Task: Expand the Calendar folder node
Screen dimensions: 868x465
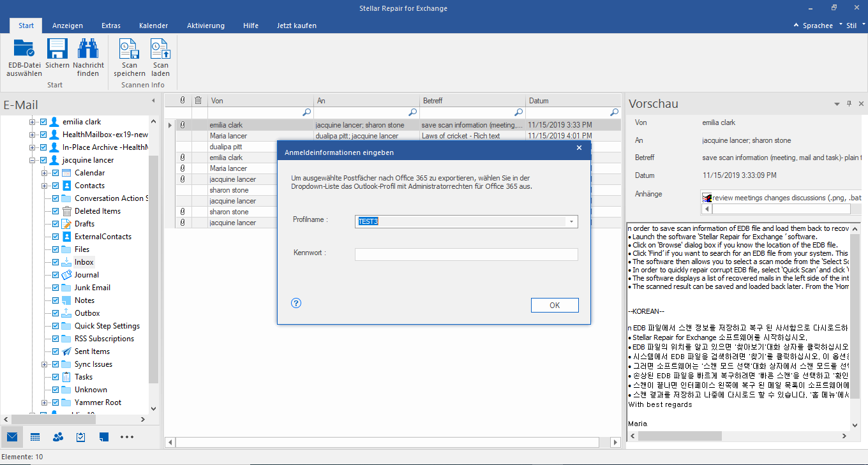Action: pyautogui.click(x=45, y=173)
